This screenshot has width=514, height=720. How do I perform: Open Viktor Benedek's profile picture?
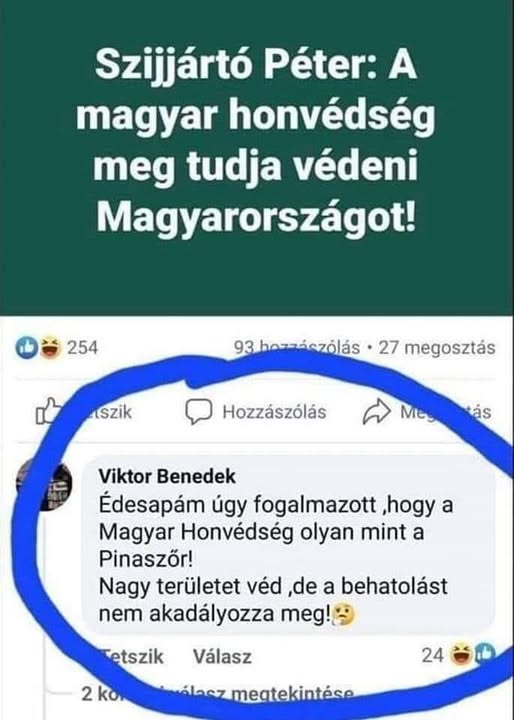pyautogui.click(x=44, y=485)
